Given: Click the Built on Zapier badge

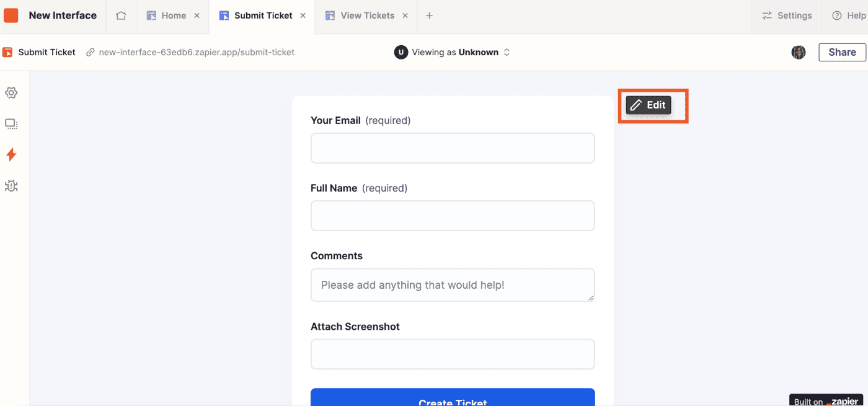Looking at the screenshot, I should pos(825,399).
